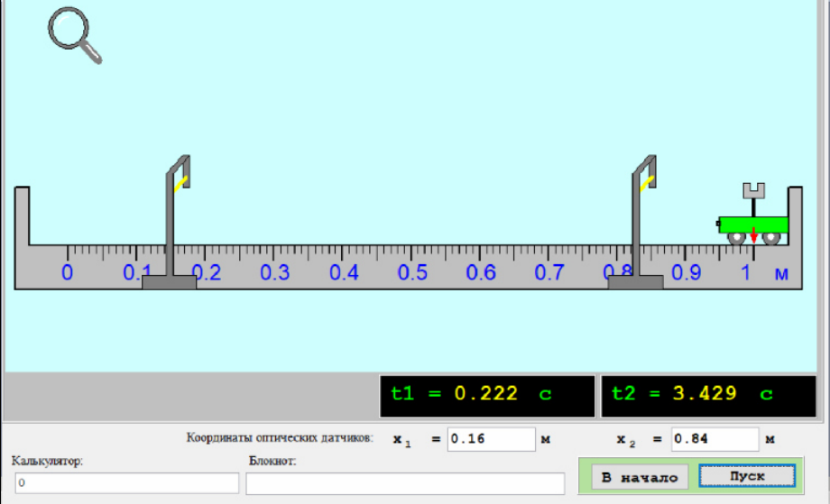Click the base of the left sensor stand

[x=169, y=282]
